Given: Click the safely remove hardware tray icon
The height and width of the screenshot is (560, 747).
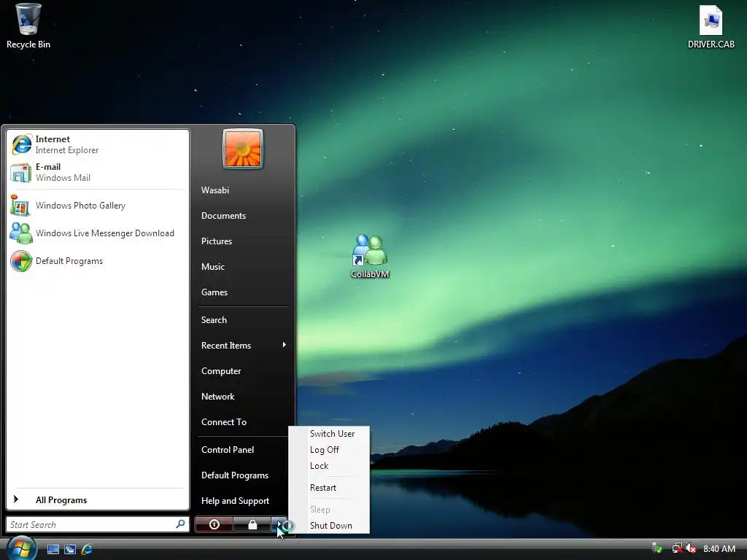Looking at the screenshot, I should tap(657, 548).
